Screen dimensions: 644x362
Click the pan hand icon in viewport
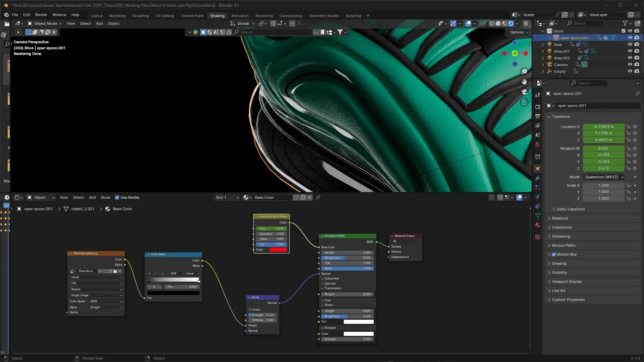point(524,82)
